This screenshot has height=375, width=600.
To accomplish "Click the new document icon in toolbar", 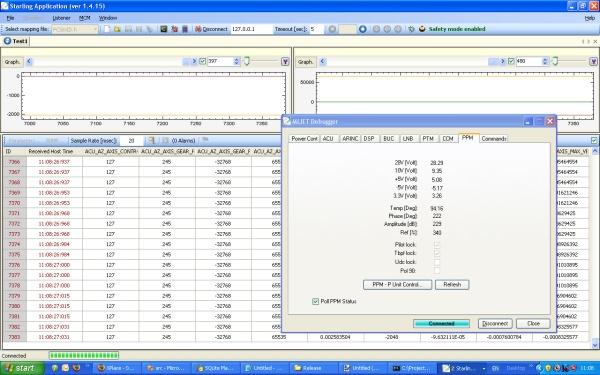I will 107,29.
